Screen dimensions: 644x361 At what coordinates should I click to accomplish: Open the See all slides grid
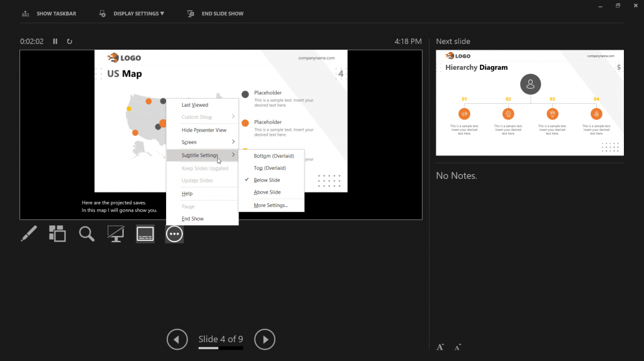tap(57, 234)
